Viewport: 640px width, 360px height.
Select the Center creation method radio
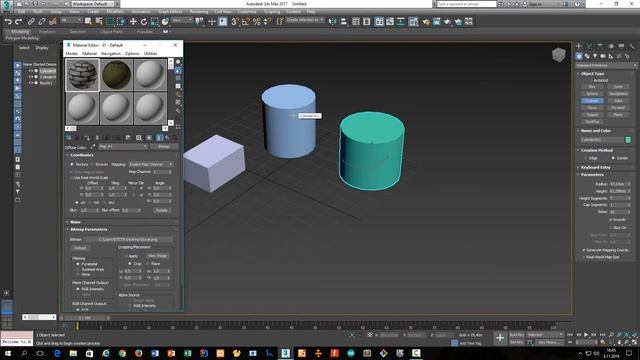pyautogui.click(x=613, y=158)
